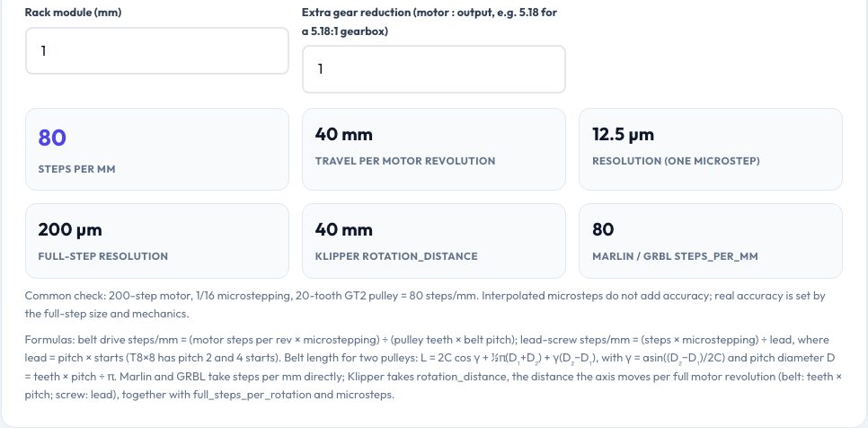Click the 'RESOLUTION (ONE MICROSTEP)' caption
This screenshot has height=428, width=868.
676,161
